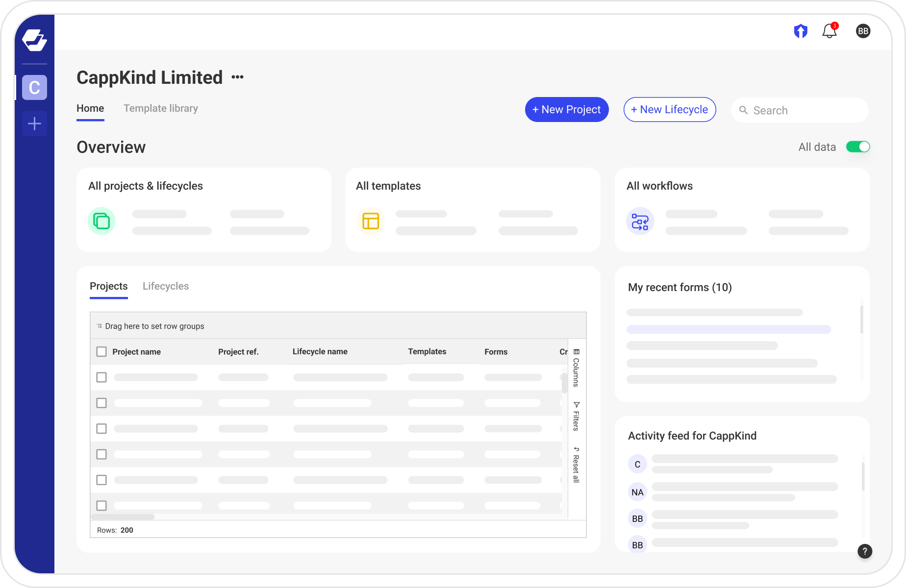Image resolution: width=906 pixels, height=588 pixels.
Task: Open the notifications bell
Action: (830, 31)
